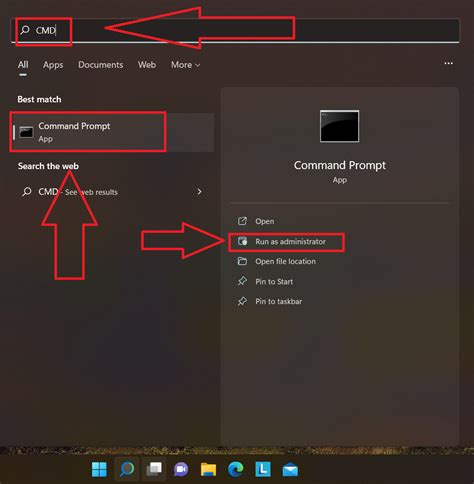The image size is (474, 484).
Task: Click the CMD search input field
Action: point(235,30)
